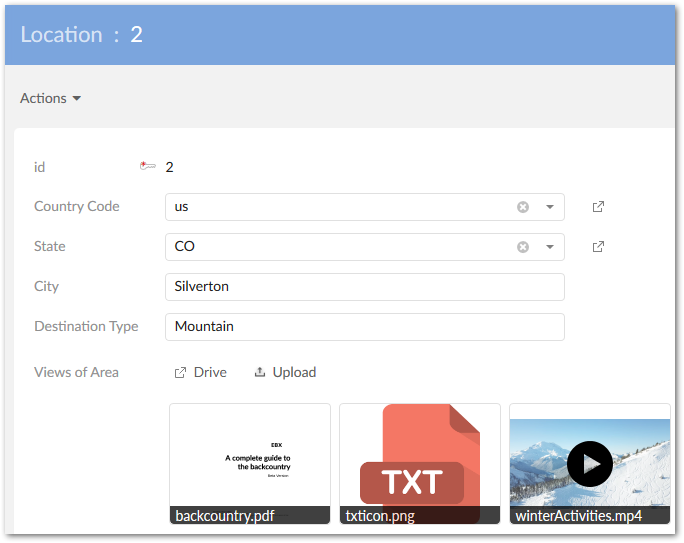Image resolution: width=684 pixels, height=543 pixels.
Task: Open Country Code record in new view
Action: pos(598,207)
